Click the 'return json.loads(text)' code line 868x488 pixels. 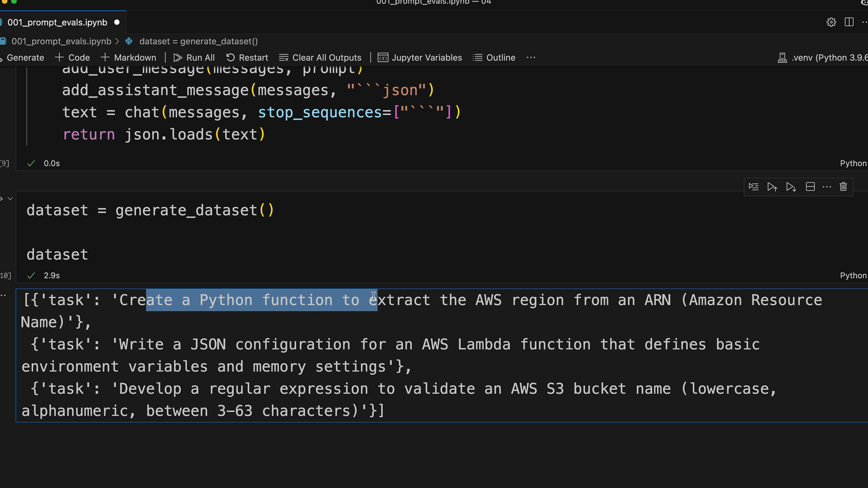164,134
